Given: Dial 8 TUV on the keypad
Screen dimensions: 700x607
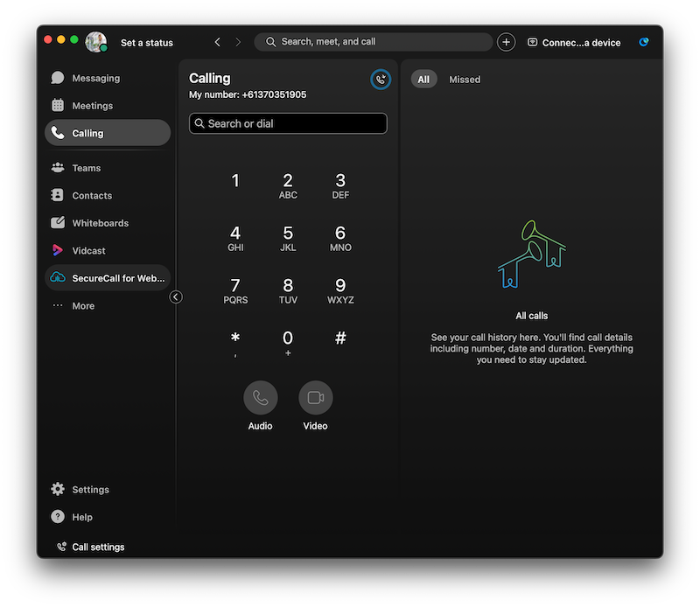Looking at the screenshot, I should 288,290.
